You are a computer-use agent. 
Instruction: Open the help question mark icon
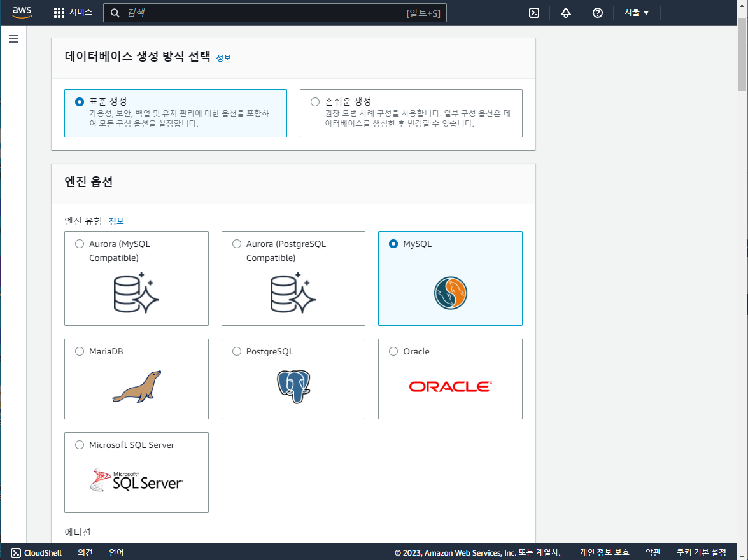pos(598,13)
